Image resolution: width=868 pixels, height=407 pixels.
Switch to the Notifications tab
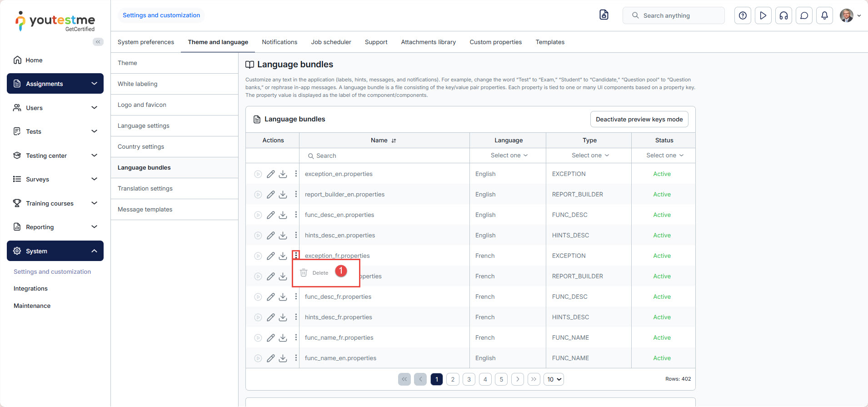[279, 42]
